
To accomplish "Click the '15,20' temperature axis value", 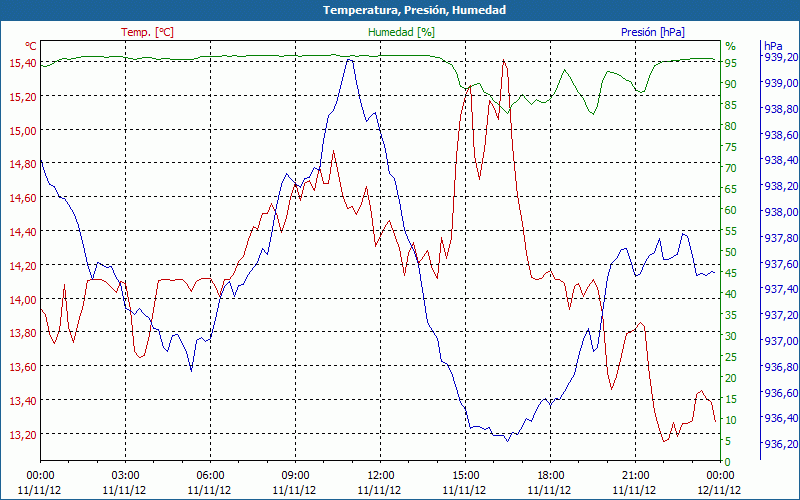I will [x=23, y=96].
